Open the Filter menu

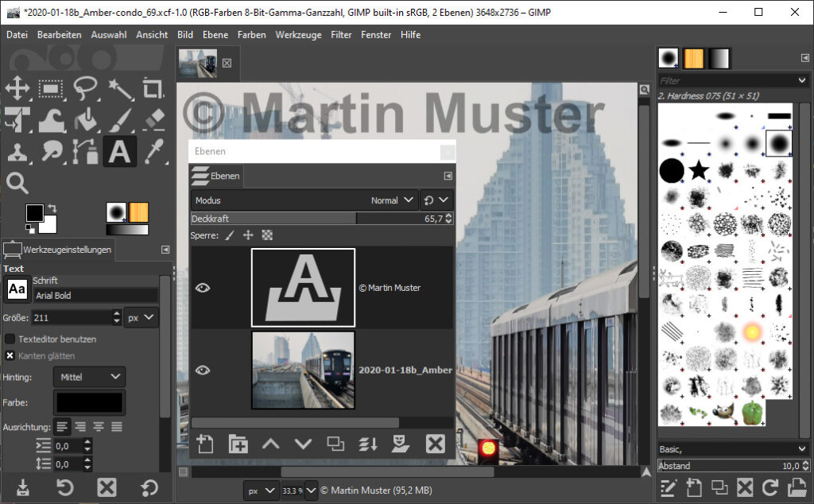pyautogui.click(x=341, y=35)
